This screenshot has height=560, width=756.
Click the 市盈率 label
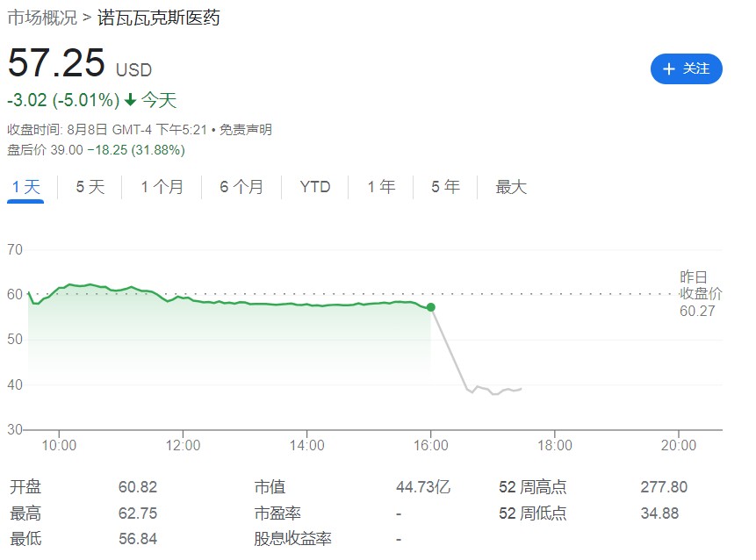tap(277, 513)
